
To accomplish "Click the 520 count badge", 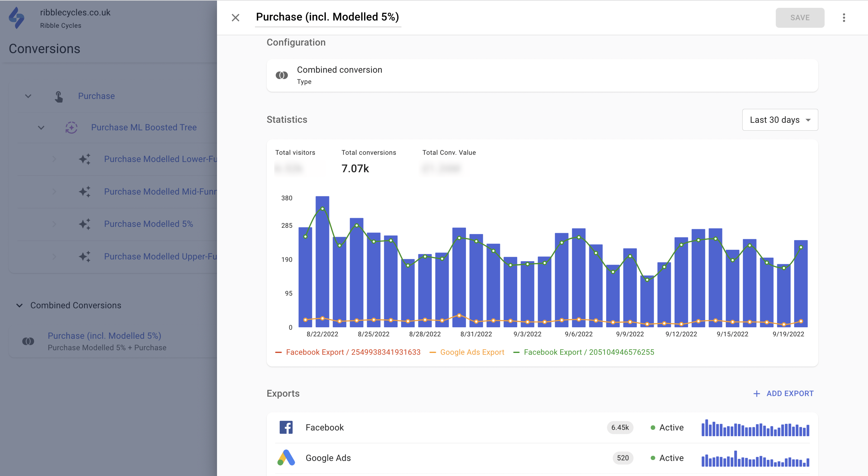I will click(x=623, y=458).
